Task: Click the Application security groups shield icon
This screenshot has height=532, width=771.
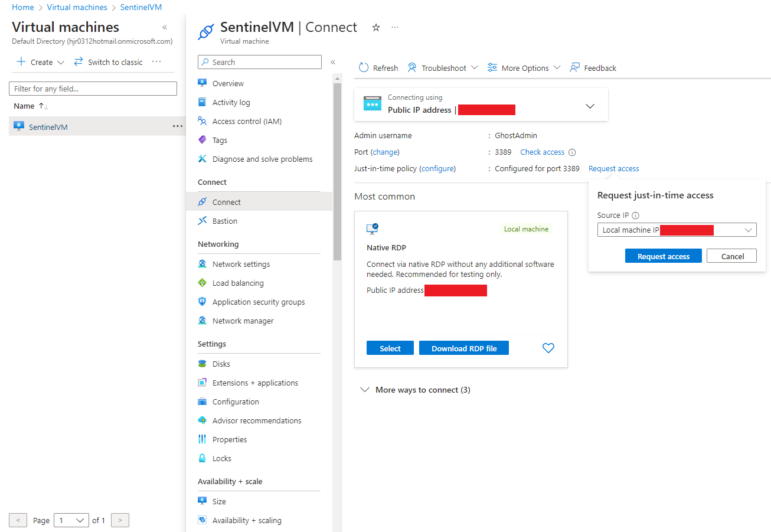Action: [202, 302]
